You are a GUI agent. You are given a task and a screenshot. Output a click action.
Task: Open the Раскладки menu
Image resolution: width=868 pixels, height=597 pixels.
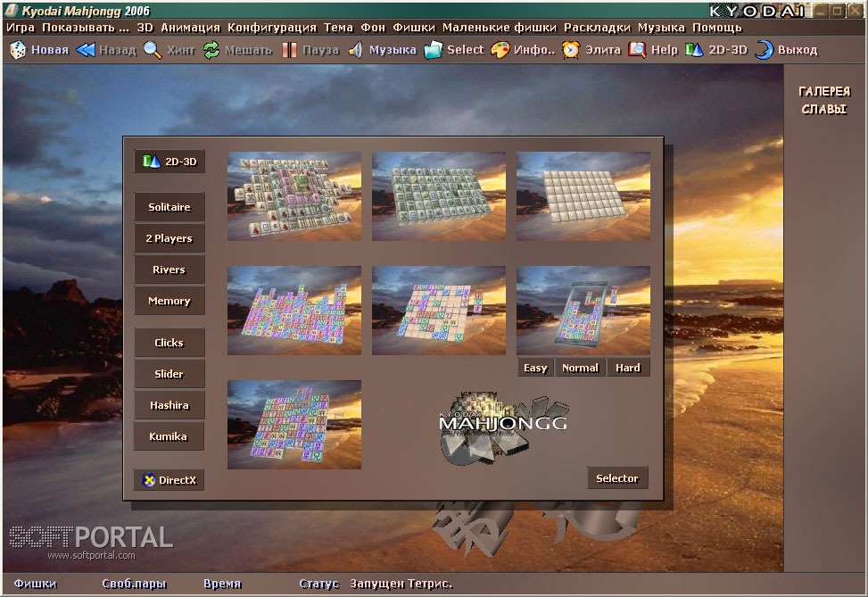click(598, 28)
